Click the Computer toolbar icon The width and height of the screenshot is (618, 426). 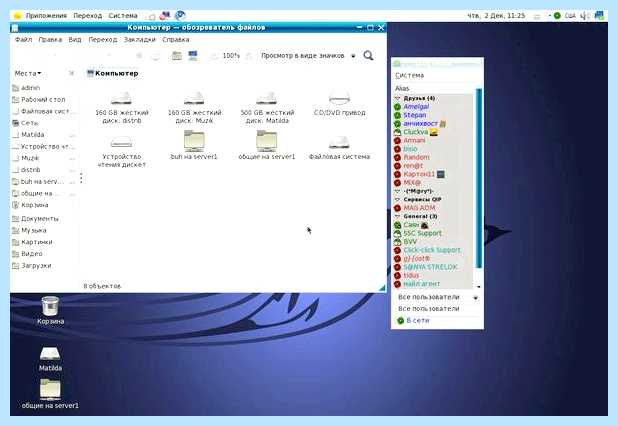[193, 56]
